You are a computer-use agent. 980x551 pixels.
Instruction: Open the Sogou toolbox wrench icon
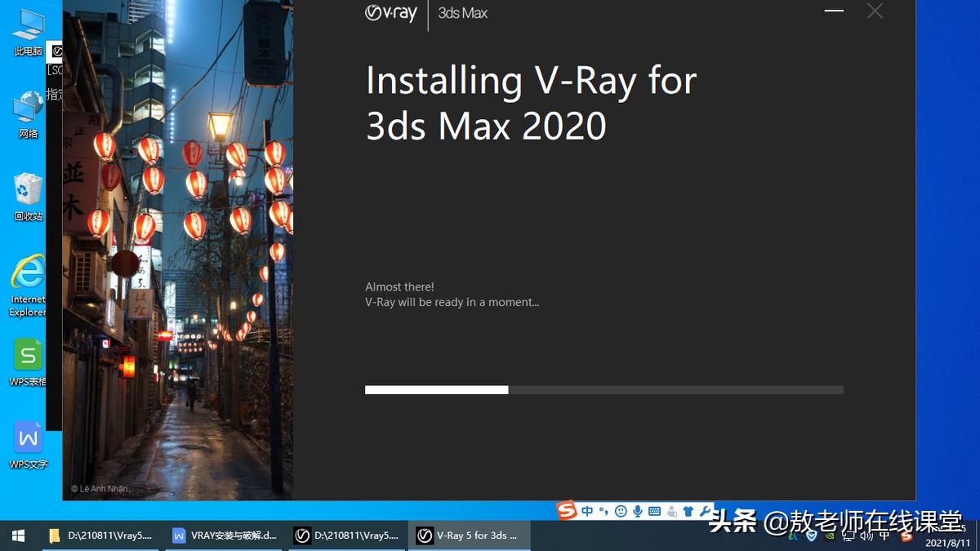click(705, 511)
